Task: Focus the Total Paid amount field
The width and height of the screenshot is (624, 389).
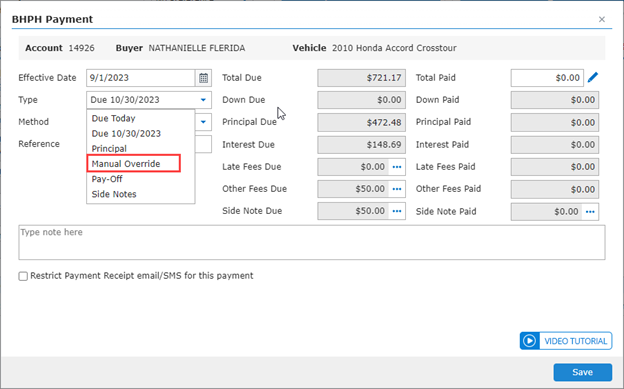Action: pyautogui.click(x=547, y=78)
